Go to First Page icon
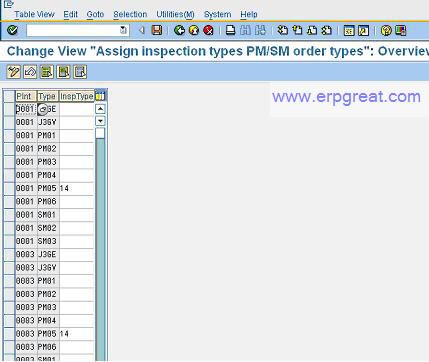The height and width of the screenshot is (362, 429). point(283,31)
